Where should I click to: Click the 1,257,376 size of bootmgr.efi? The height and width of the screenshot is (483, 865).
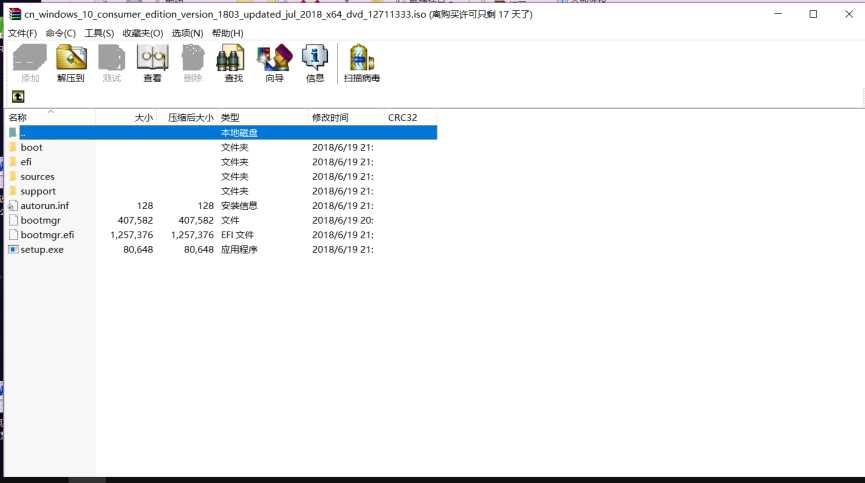point(132,235)
